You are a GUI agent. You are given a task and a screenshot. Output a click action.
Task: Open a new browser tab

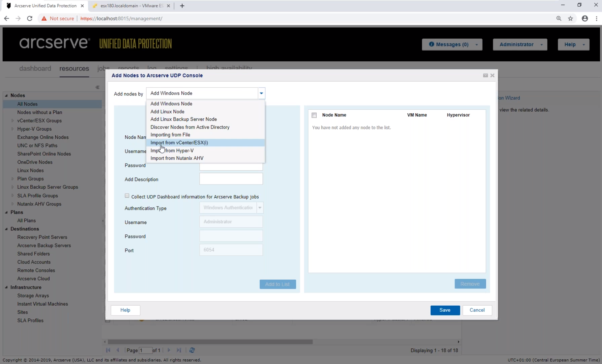coord(182,6)
